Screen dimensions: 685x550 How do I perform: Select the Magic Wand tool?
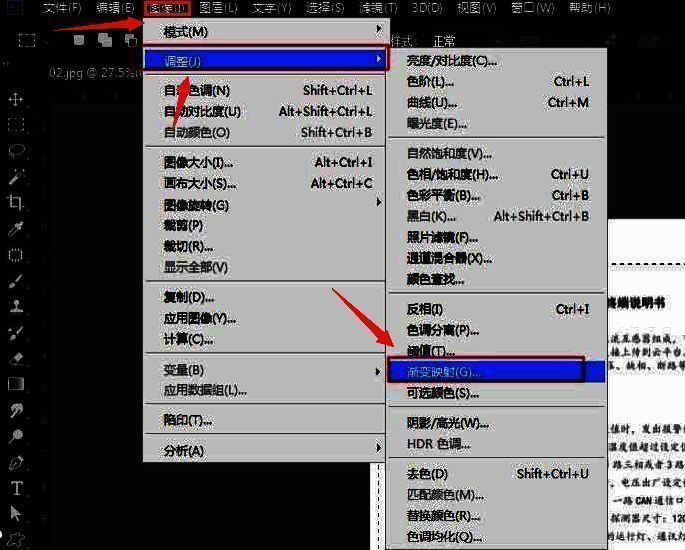(x=16, y=177)
